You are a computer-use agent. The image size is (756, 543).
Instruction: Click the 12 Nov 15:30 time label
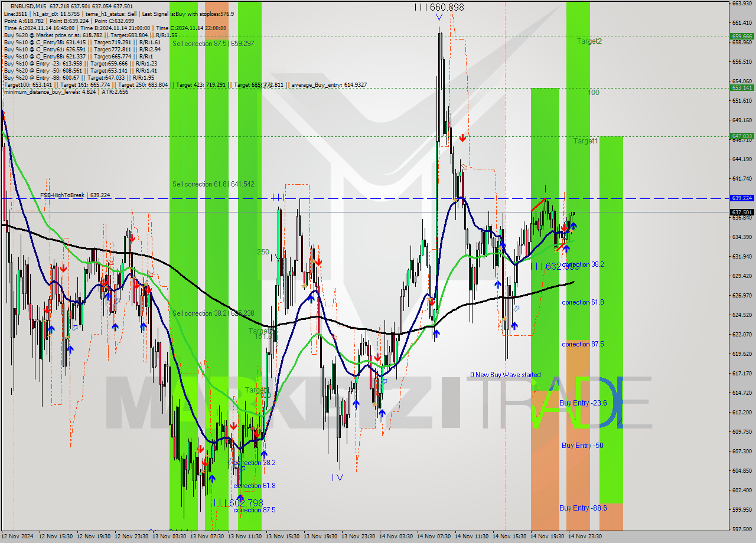(56, 537)
